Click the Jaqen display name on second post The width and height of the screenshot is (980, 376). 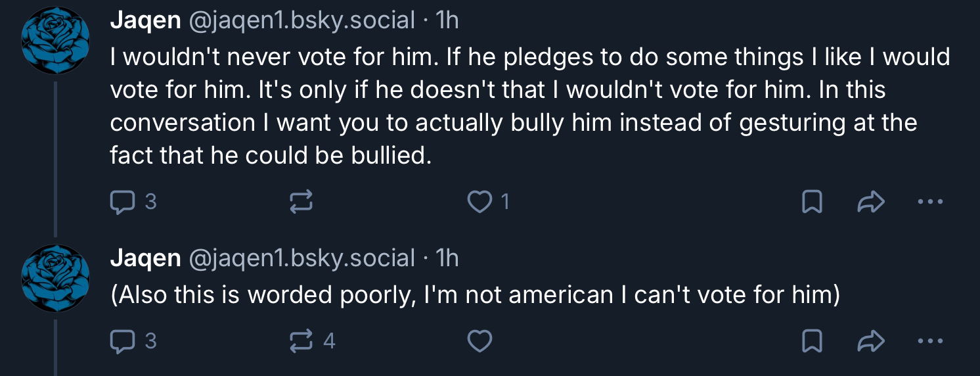tap(145, 258)
